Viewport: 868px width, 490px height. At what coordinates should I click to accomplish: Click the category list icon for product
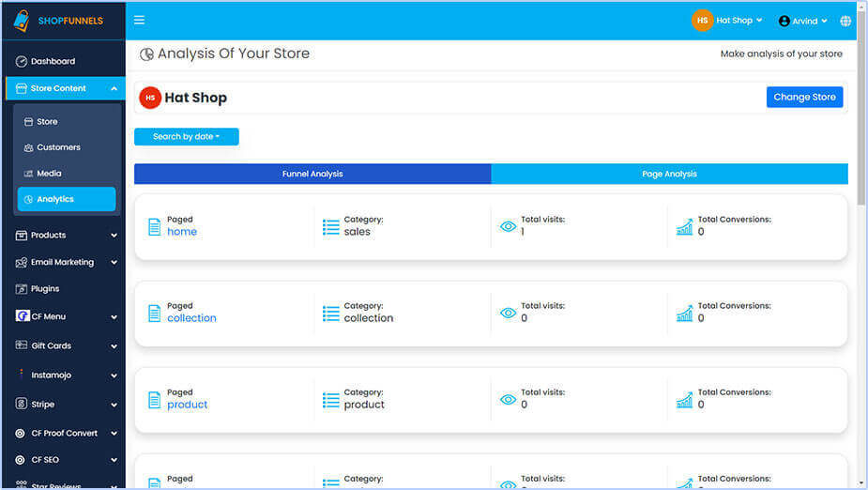click(x=330, y=400)
